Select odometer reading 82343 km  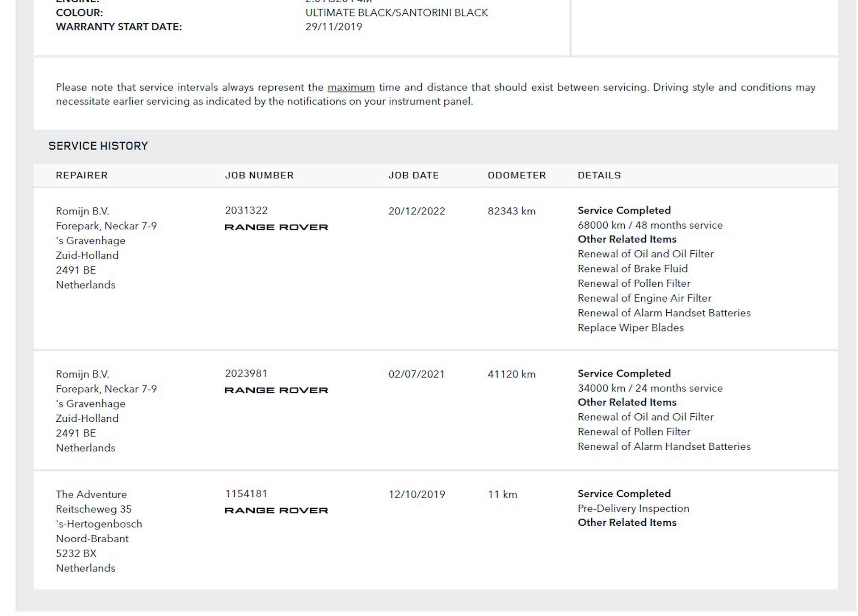512,211
